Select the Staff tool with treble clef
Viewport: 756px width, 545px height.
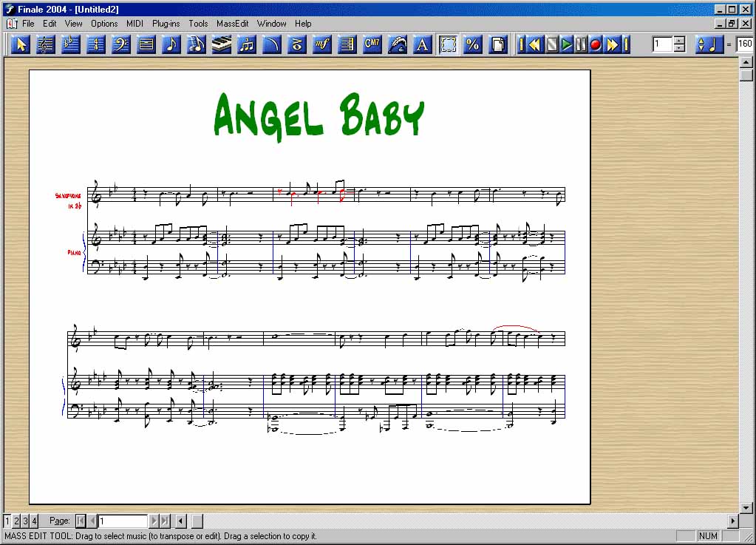coord(45,44)
